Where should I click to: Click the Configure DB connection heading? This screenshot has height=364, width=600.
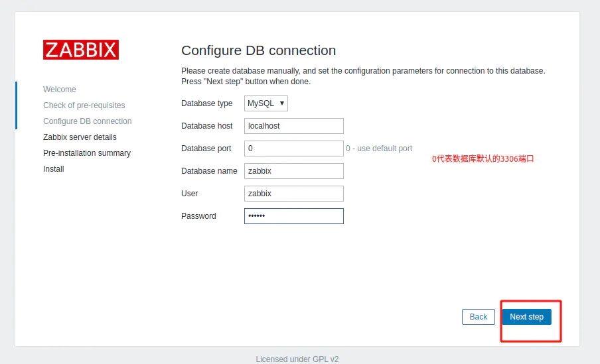[259, 51]
